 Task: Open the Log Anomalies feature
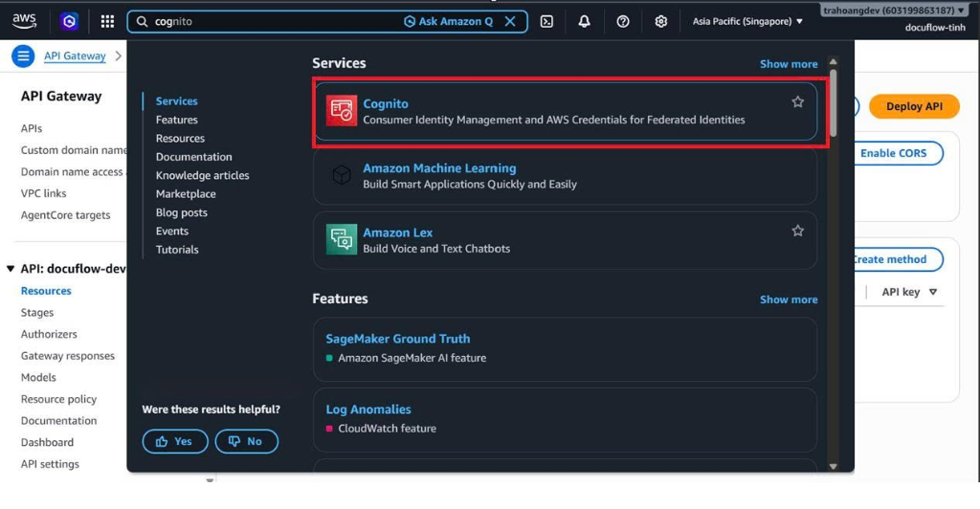368,409
